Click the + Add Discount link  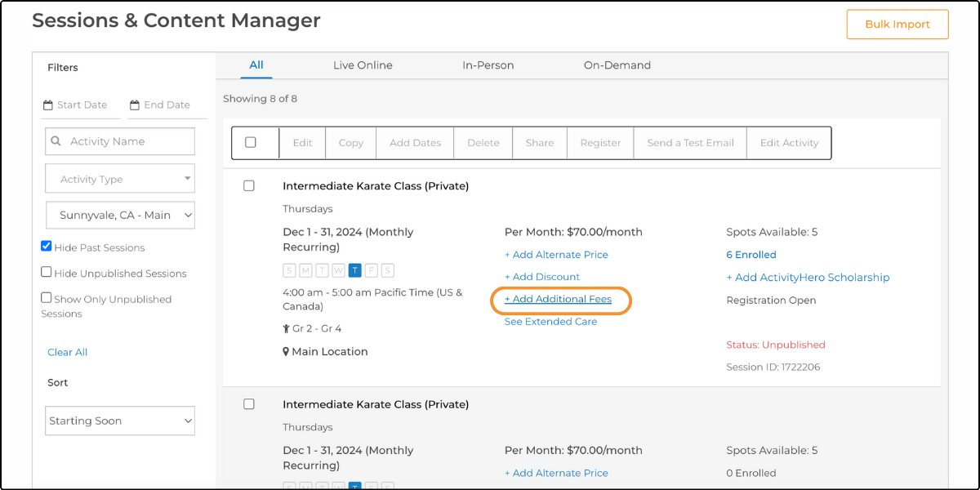coord(542,277)
